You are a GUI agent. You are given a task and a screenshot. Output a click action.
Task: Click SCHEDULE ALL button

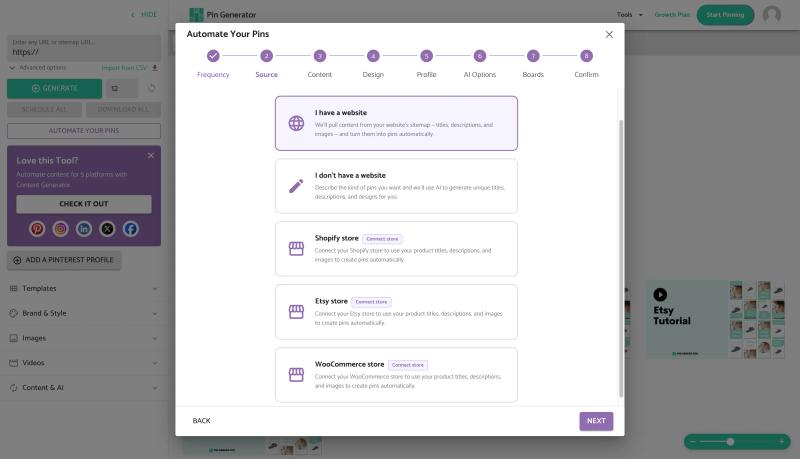(44, 110)
